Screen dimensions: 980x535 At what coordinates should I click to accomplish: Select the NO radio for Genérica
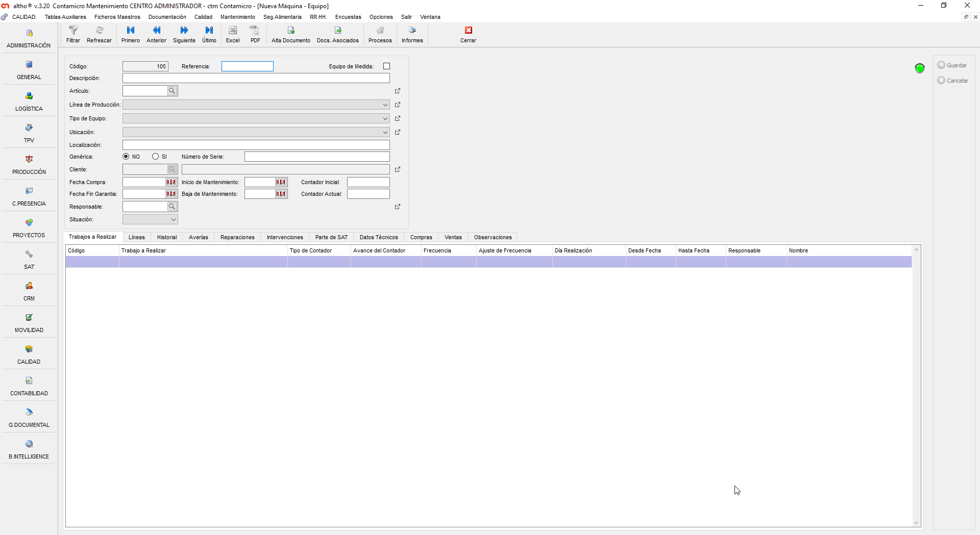click(126, 157)
